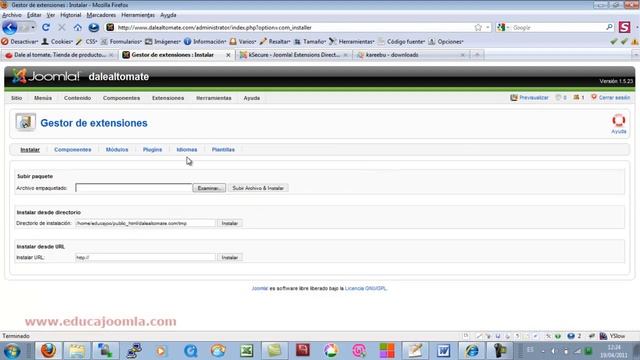Open Resaltar toolbar menu
The width and height of the screenshot is (640, 360).
(275, 42)
